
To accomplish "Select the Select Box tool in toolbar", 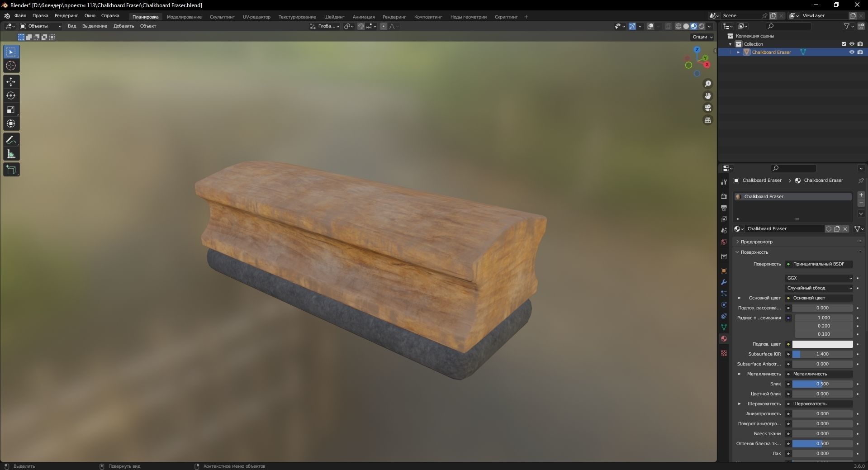I will [11, 52].
